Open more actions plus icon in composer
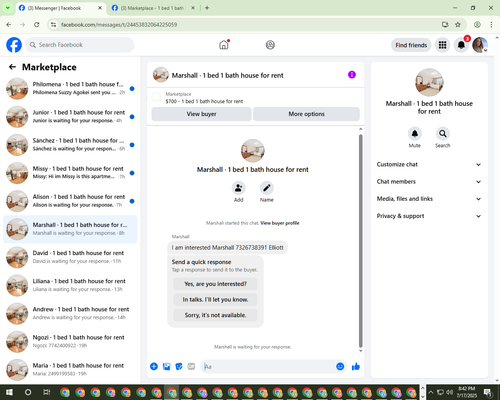The image size is (500, 400). click(x=154, y=366)
